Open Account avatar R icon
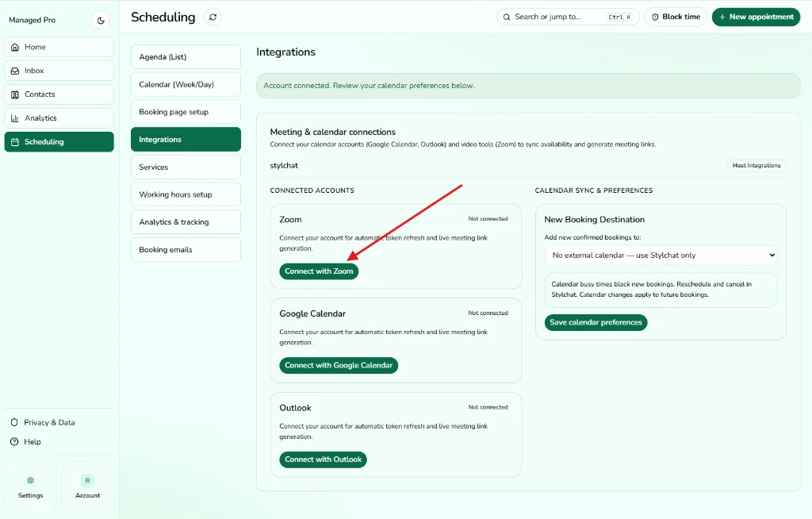Image resolution: width=812 pixels, height=519 pixels. pos(87,481)
